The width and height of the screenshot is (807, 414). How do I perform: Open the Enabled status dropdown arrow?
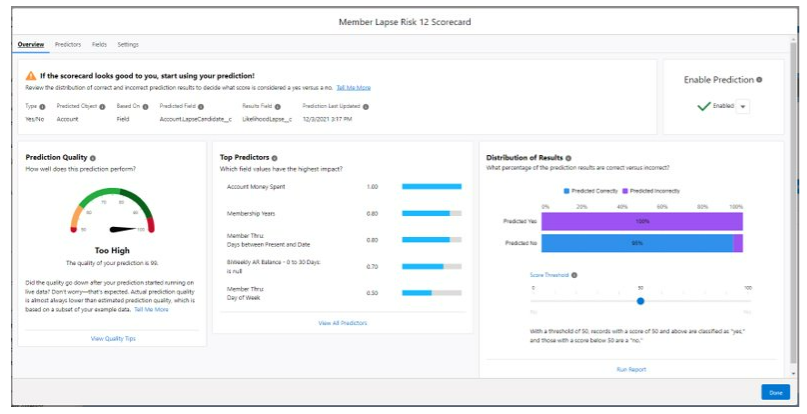pyautogui.click(x=742, y=107)
